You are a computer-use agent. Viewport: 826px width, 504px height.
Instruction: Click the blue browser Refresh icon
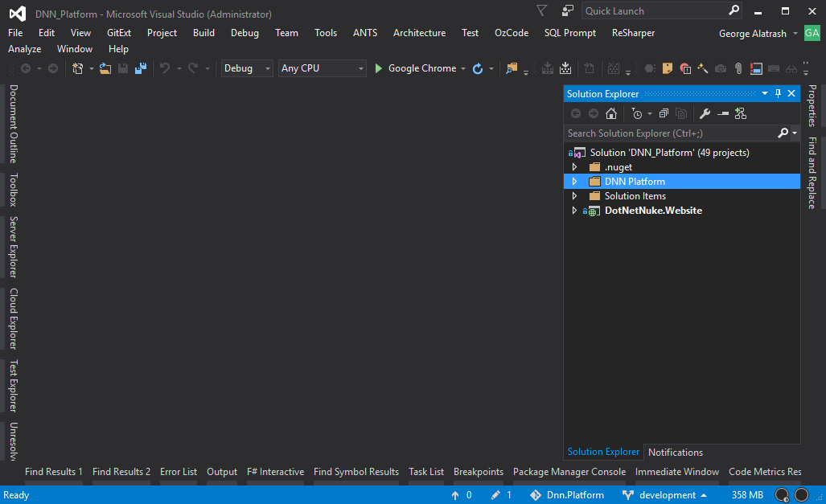coord(477,68)
